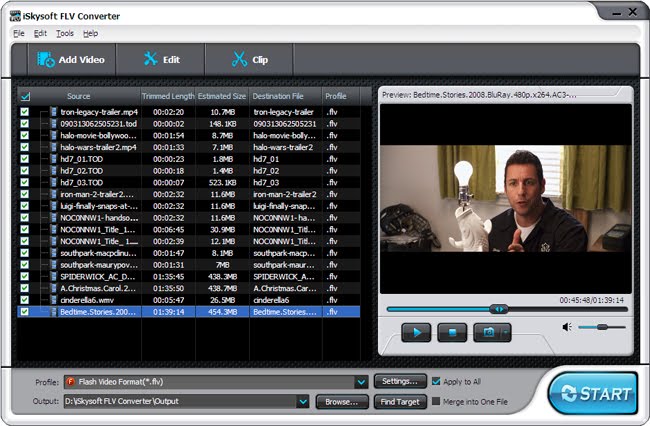
Task: Select the Clip scissors tool
Action: click(250, 60)
